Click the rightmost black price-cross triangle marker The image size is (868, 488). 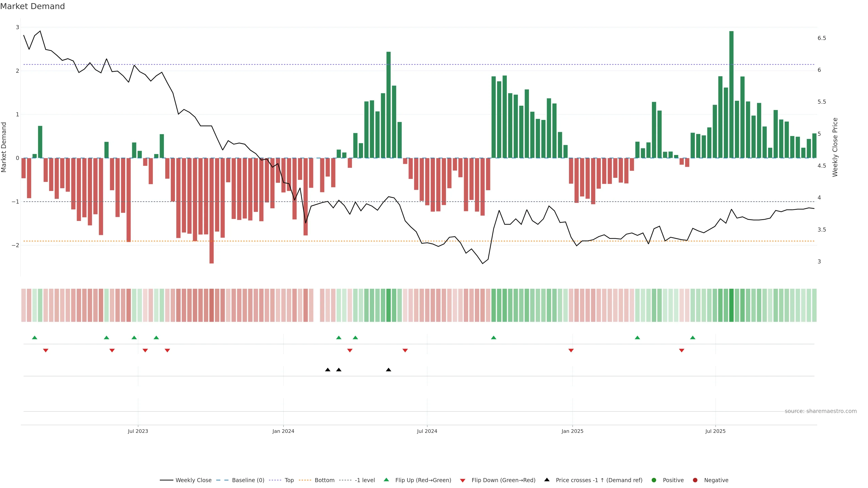click(388, 370)
